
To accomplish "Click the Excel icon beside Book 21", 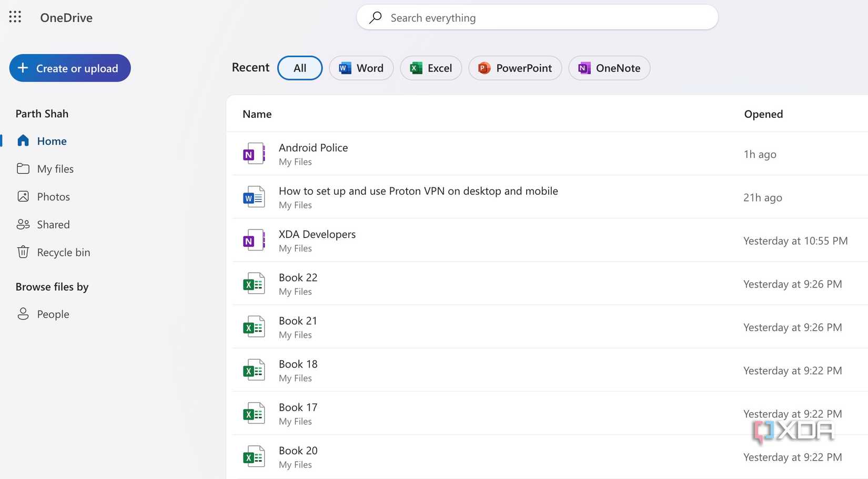I will [x=254, y=327].
